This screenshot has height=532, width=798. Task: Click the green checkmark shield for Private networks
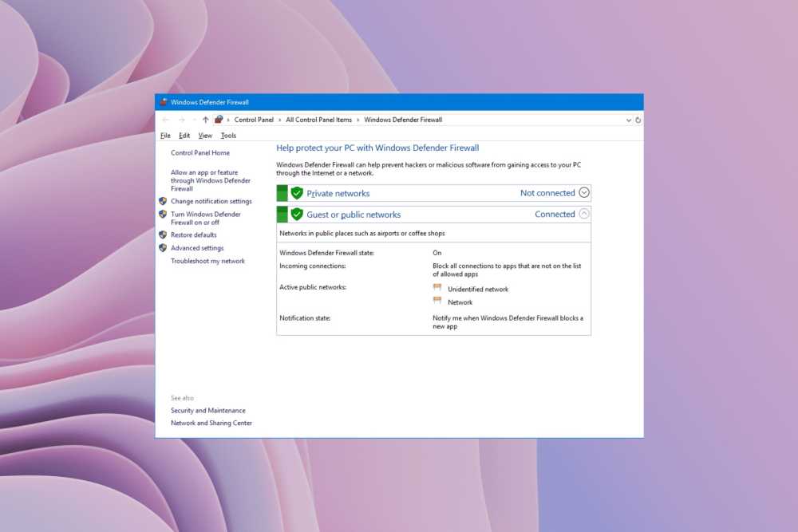(296, 192)
